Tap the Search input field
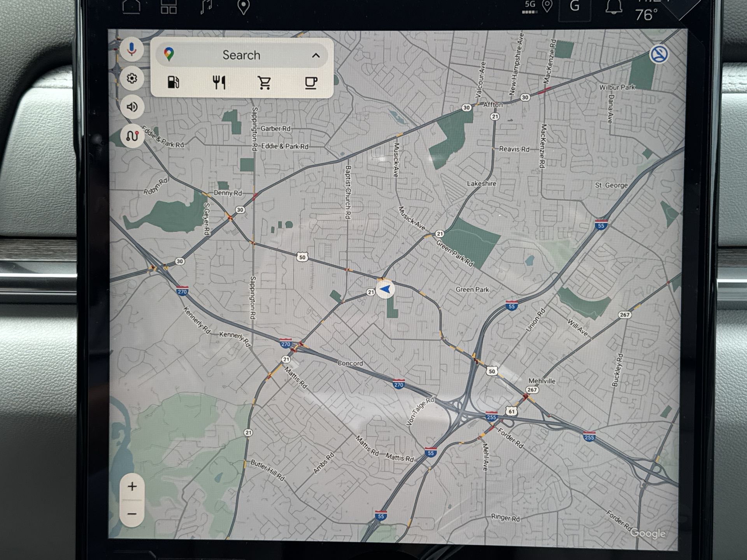 point(241,55)
